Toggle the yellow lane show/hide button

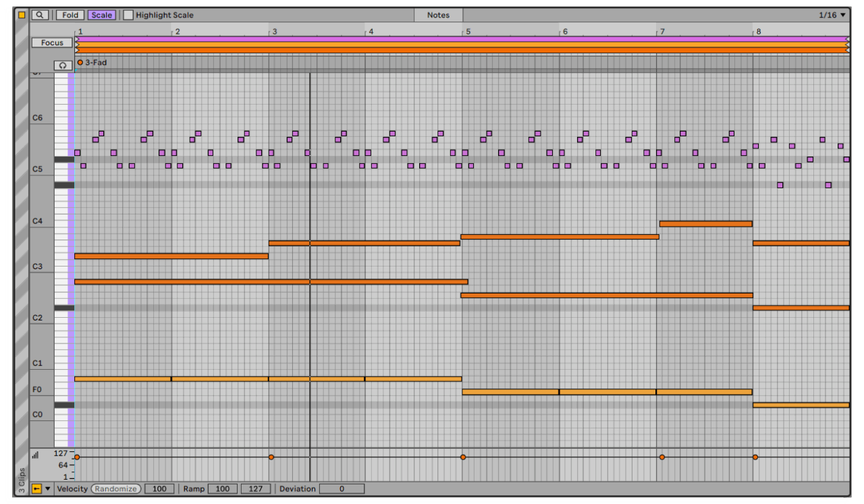[x=36, y=488]
